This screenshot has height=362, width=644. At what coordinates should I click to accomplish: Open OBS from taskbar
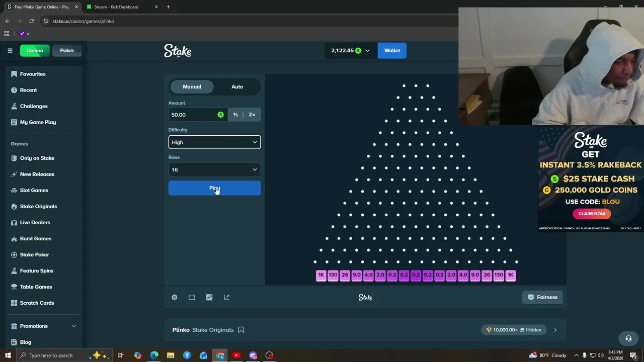click(270, 355)
